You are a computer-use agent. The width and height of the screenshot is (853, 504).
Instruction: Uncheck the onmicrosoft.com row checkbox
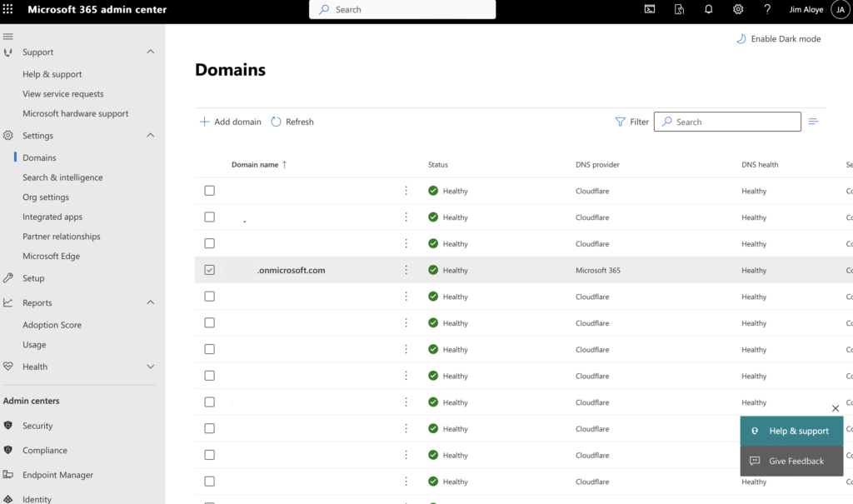click(x=209, y=270)
